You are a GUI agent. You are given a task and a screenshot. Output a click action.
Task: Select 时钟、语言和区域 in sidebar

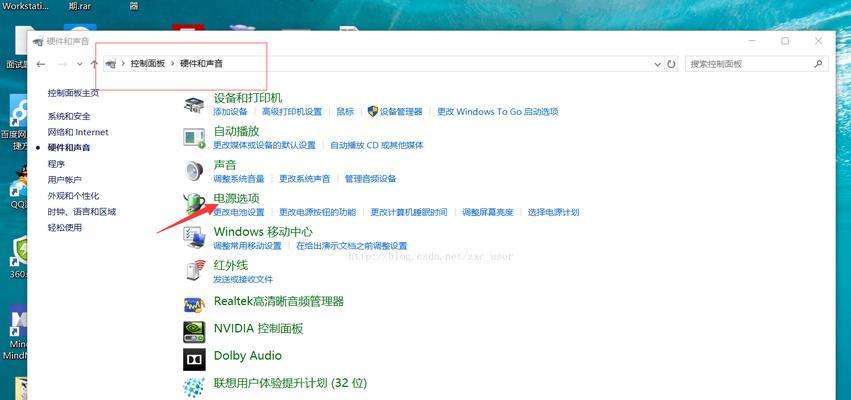(x=82, y=212)
